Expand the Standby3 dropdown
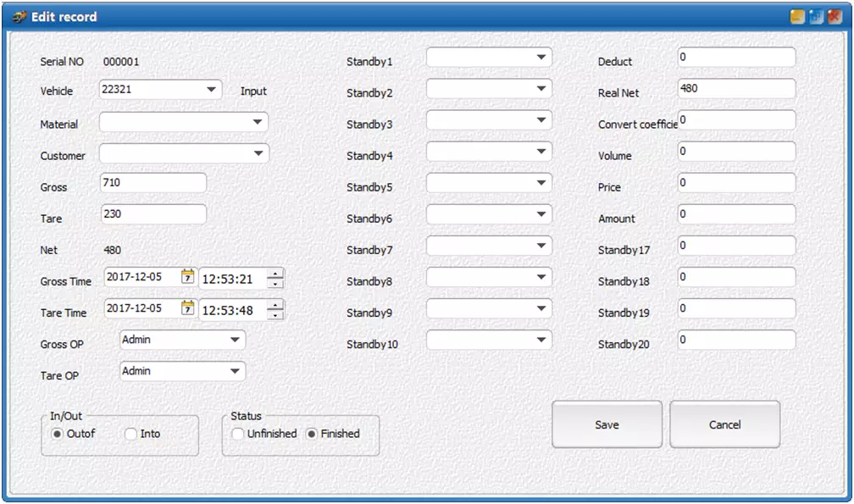Viewport: 854px width, 504px height. [489, 120]
